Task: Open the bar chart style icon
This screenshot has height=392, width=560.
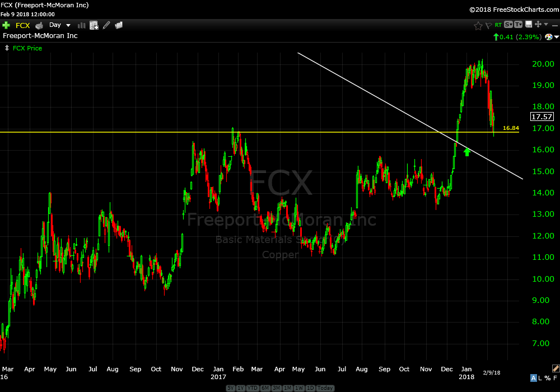Action: point(82,25)
